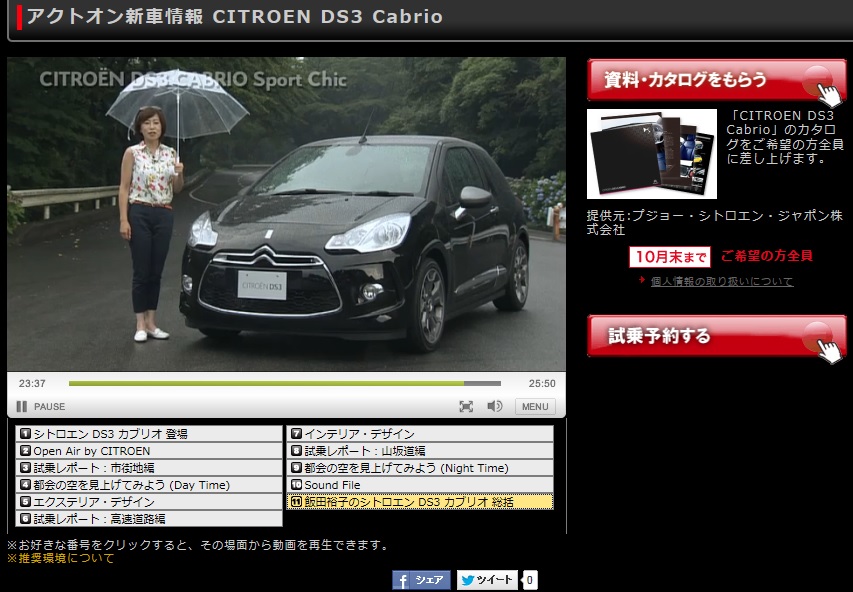Click the video progress bar
The width and height of the screenshot is (853, 592).
(285, 384)
